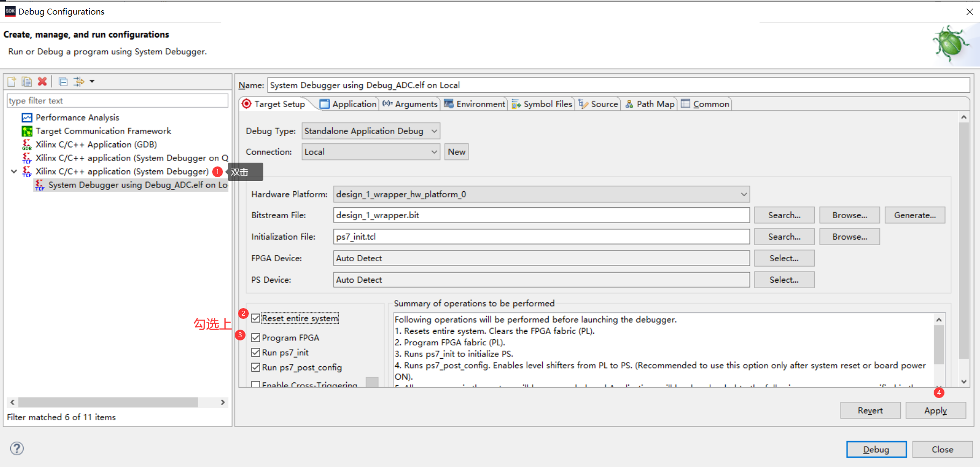This screenshot has width=980, height=467.
Task: Select Xilinx C/C++ Application (GDB) entry
Action: click(x=96, y=144)
